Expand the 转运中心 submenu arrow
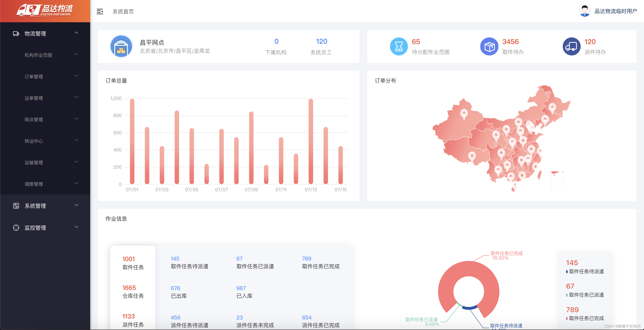 click(77, 140)
